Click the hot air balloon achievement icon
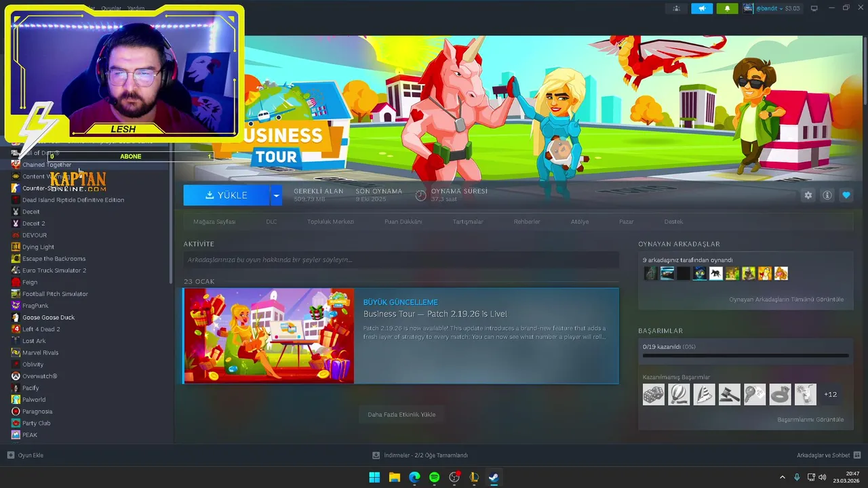The width and height of the screenshot is (868, 488). tap(679, 394)
